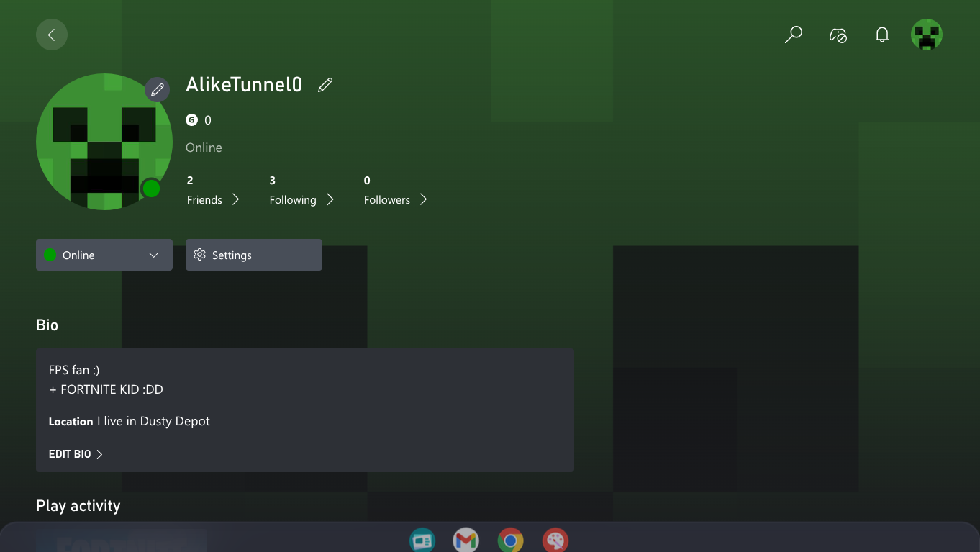Open the Following list
Viewport: 980px width, 552px height.
tap(302, 191)
